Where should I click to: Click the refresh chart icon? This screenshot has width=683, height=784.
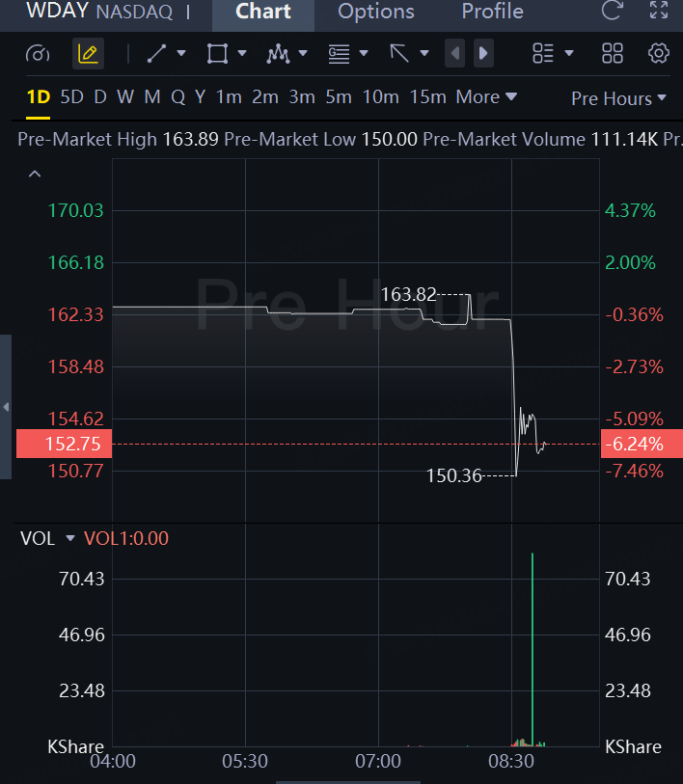[x=612, y=12]
